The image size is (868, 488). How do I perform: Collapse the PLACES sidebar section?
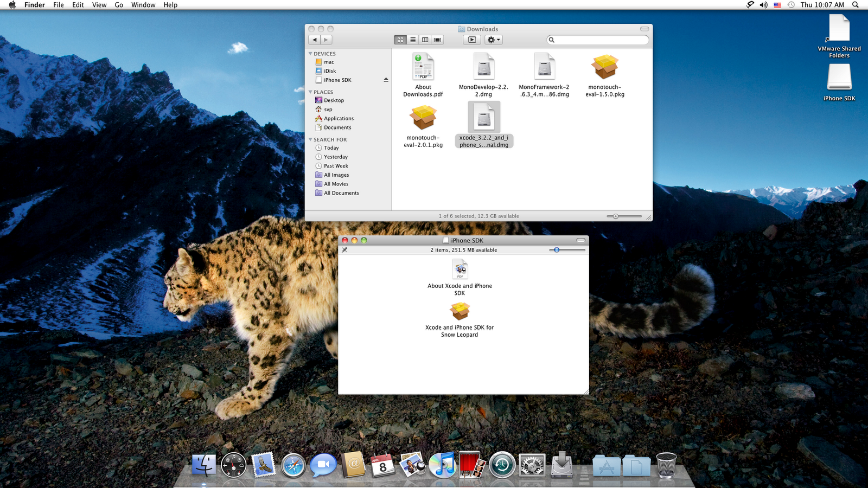pos(310,92)
